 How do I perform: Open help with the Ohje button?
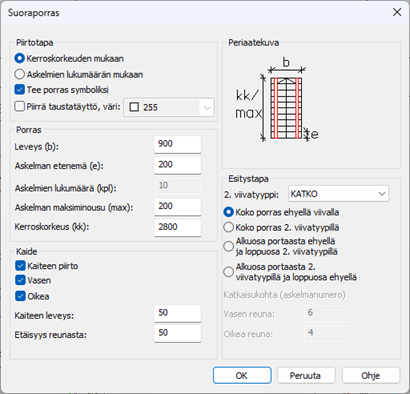[x=371, y=375]
